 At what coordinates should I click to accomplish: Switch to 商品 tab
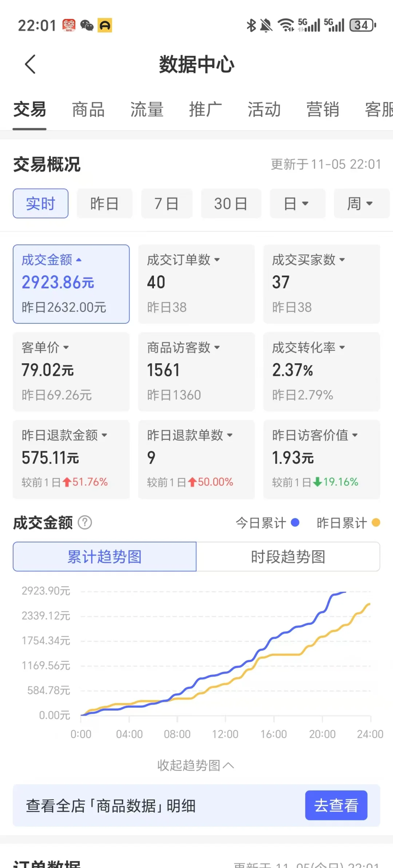pos(88,109)
